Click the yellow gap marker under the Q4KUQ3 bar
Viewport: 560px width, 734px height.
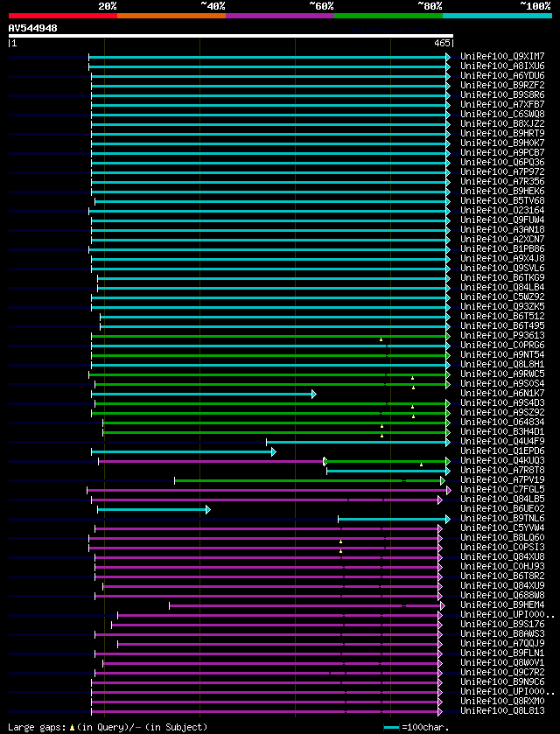pos(422,465)
